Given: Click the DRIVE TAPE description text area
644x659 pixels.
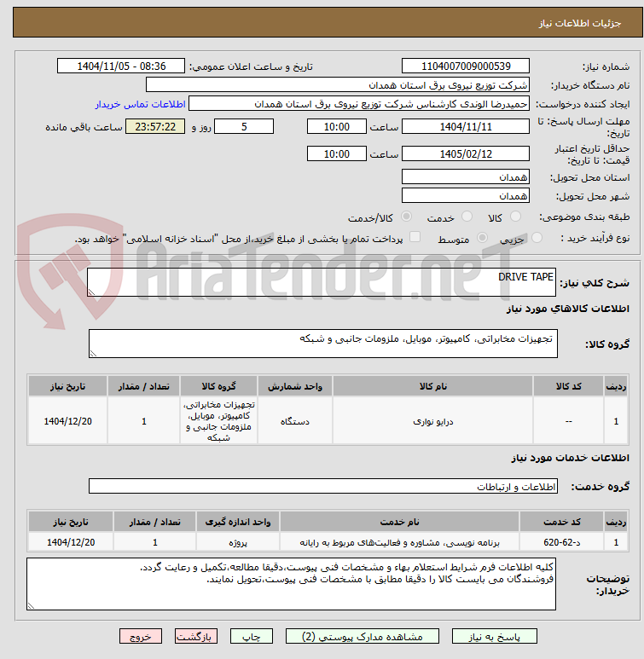Looking at the screenshot, I should [x=322, y=282].
